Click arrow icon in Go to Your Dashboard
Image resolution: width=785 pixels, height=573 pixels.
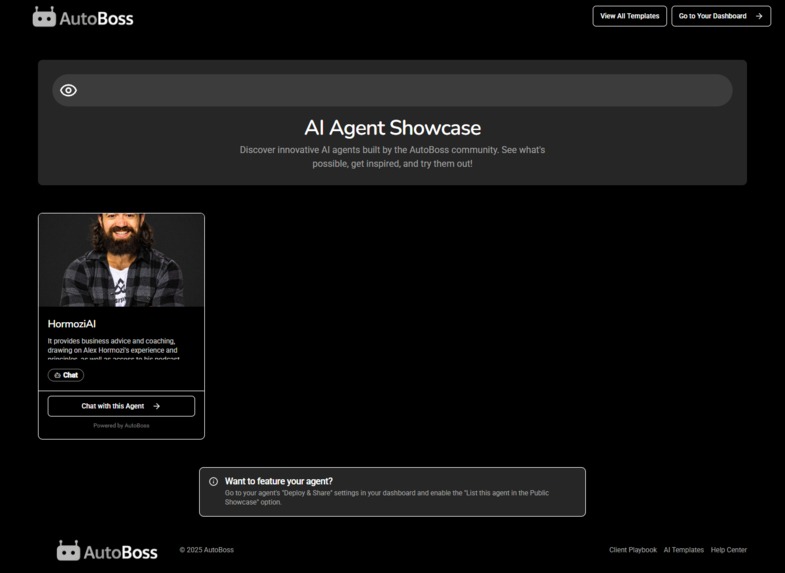click(759, 16)
